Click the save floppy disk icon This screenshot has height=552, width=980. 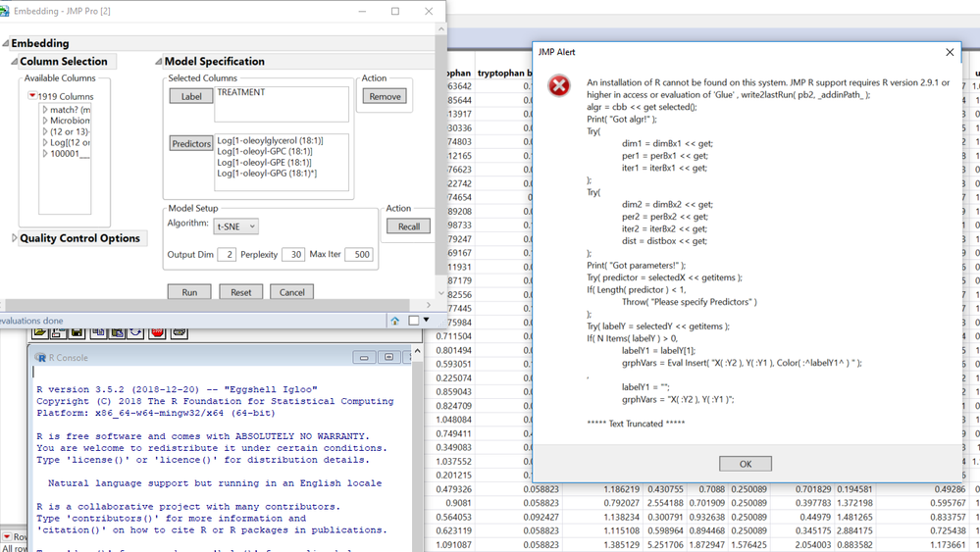[x=77, y=332]
